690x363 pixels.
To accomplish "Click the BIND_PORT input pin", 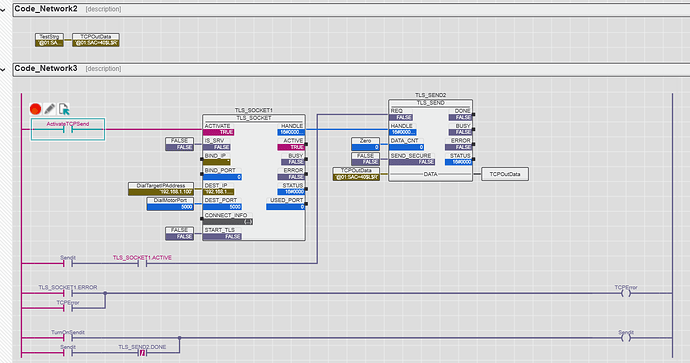I will coord(222,174).
